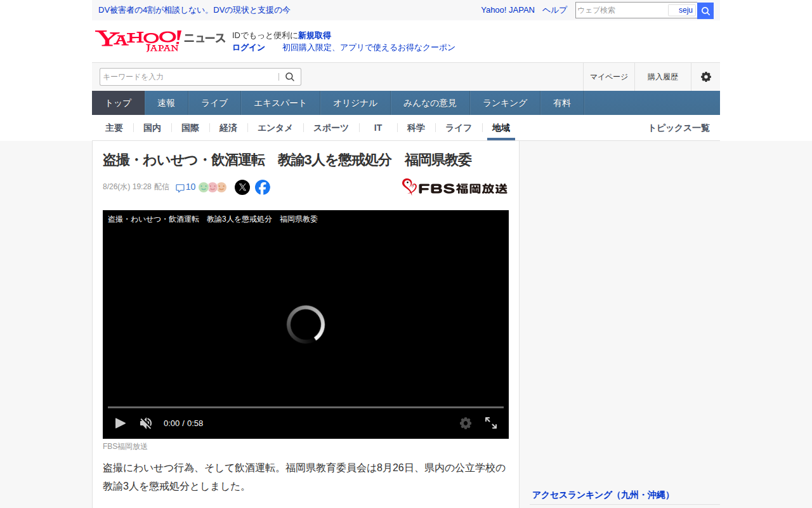Select the 速報 tab
812x508 pixels.
pos(166,103)
